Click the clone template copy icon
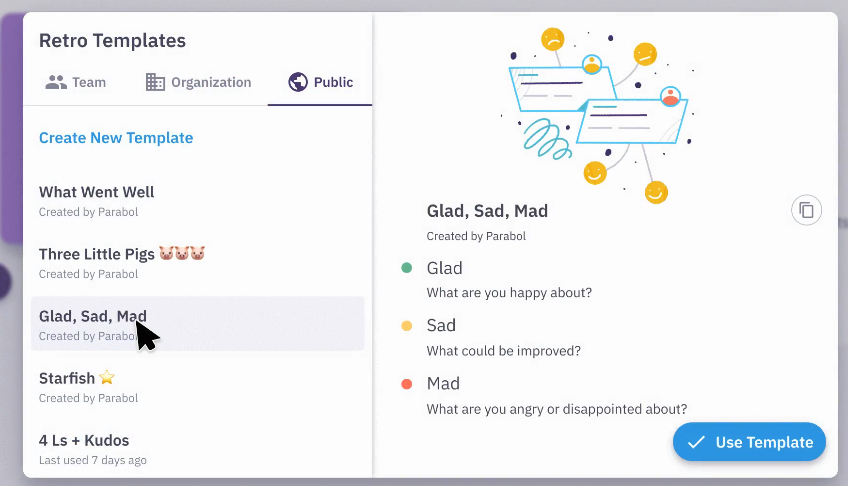Image resolution: width=848 pixels, height=486 pixels. coord(806,210)
